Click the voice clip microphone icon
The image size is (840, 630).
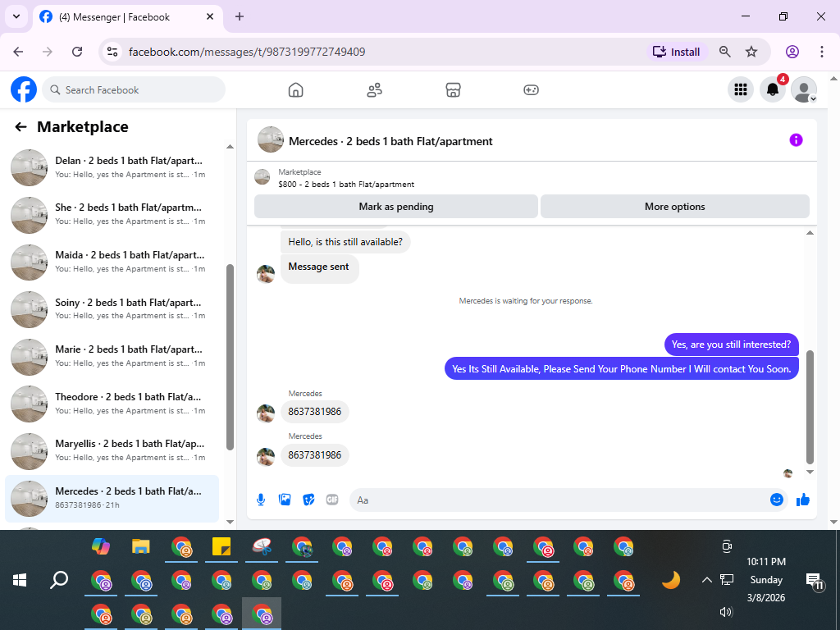(261, 500)
